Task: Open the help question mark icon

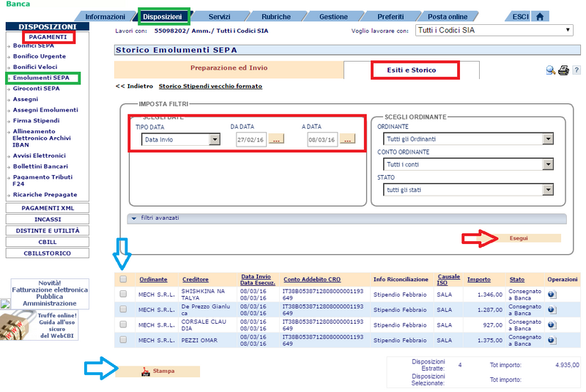Action: click(x=576, y=70)
